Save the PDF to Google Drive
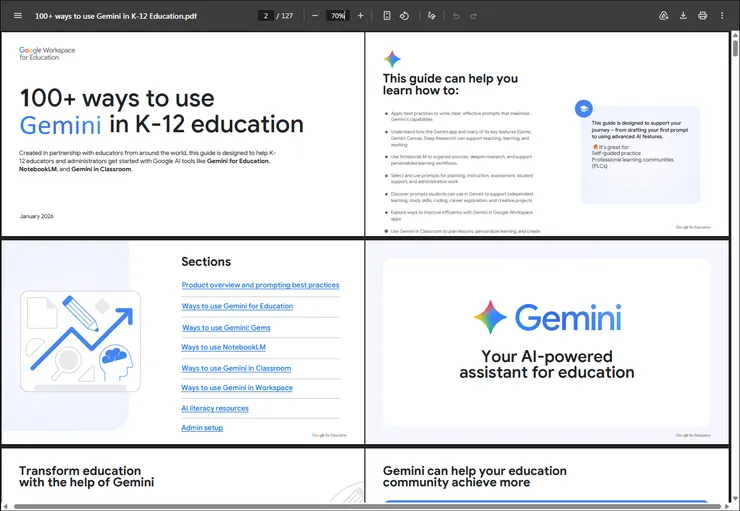740x511 pixels. click(x=664, y=16)
